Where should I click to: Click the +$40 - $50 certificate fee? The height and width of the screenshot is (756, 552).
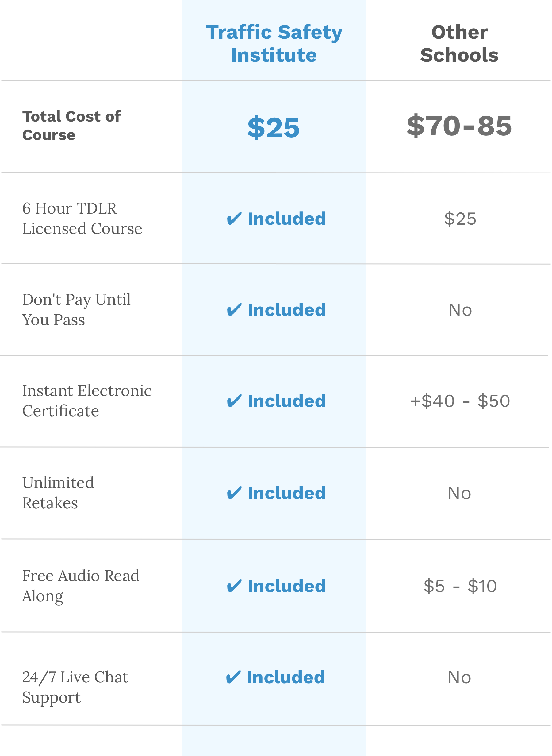[460, 401]
